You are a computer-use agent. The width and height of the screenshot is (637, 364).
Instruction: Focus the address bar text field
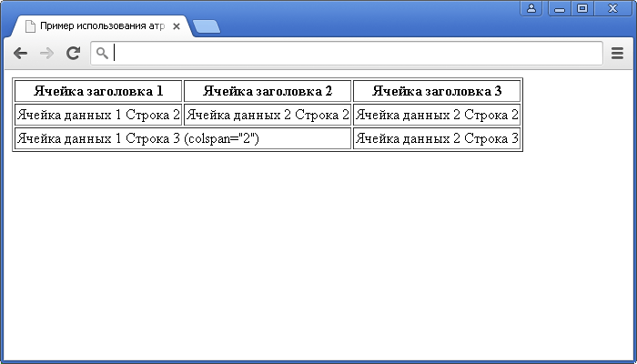pos(355,54)
